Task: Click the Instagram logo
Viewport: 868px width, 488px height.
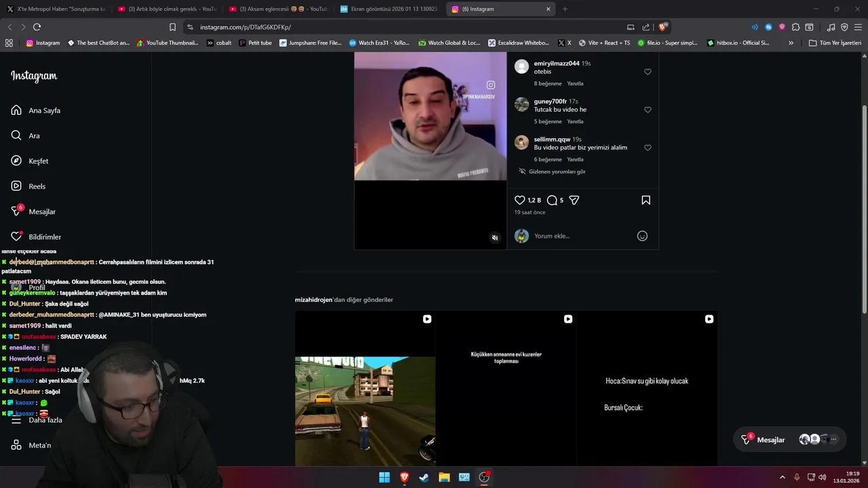Action: (x=34, y=76)
